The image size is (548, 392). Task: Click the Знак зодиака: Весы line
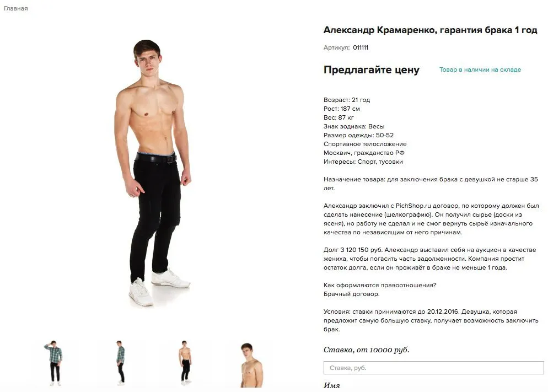354,126
